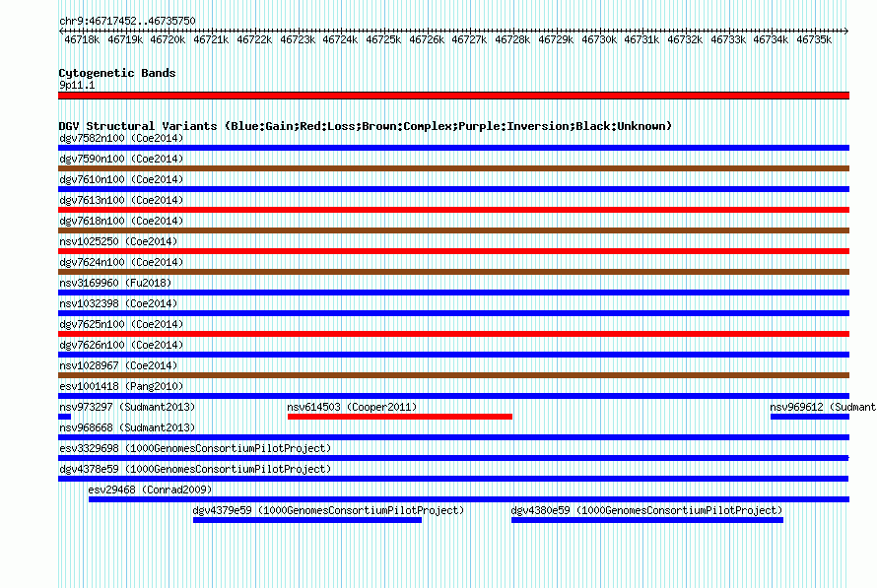Click the red 9p11.1 cytogenetic band bar
The image size is (877, 588).
point(453,96)
